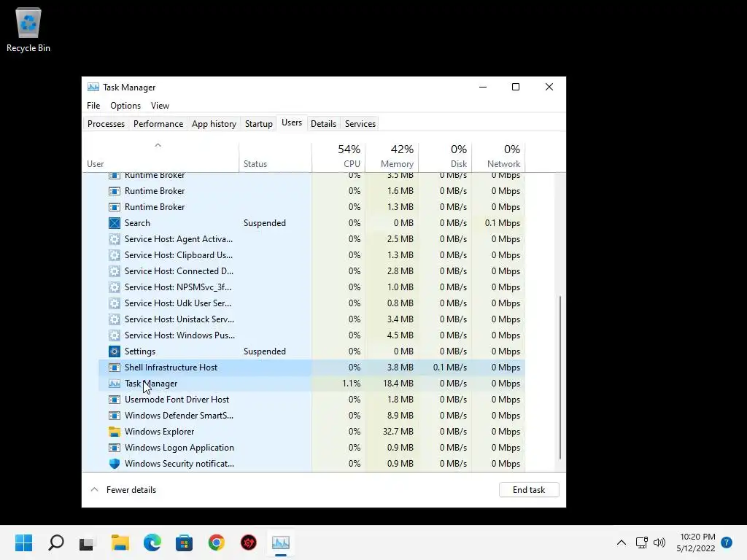Switch to the Performance tab
The width and height of the screenshot is (747, 560).
coord(158,124)
